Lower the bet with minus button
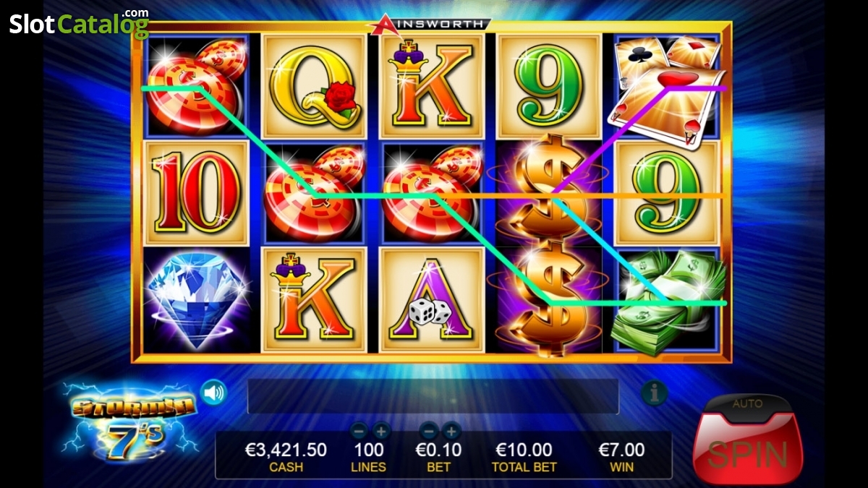 [x=429, y=431]
